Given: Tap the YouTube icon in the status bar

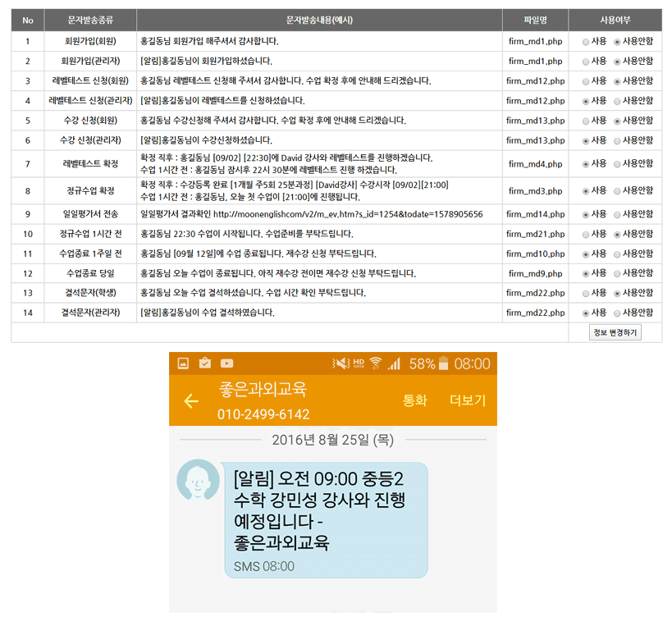Looking at the screenshot, I should coord(226,363).
